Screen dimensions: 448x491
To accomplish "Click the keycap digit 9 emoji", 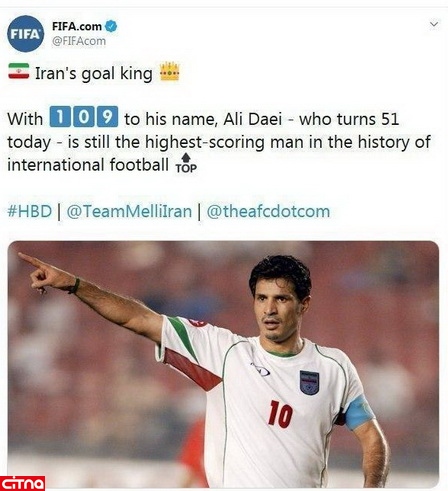I will tap(107, 116).
